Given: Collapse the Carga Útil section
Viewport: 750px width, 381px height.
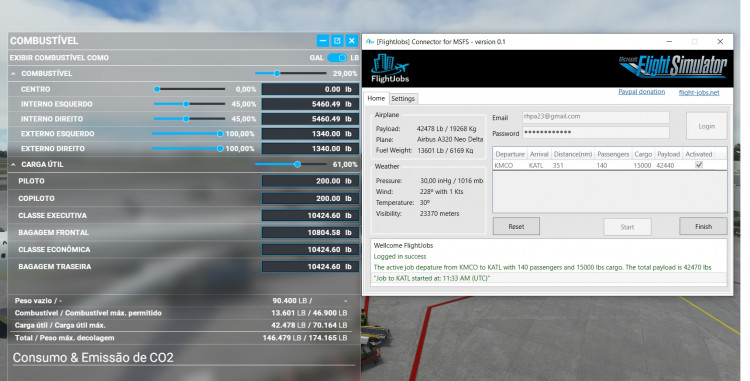Looking at the screenshot, I should coord(13,164).
